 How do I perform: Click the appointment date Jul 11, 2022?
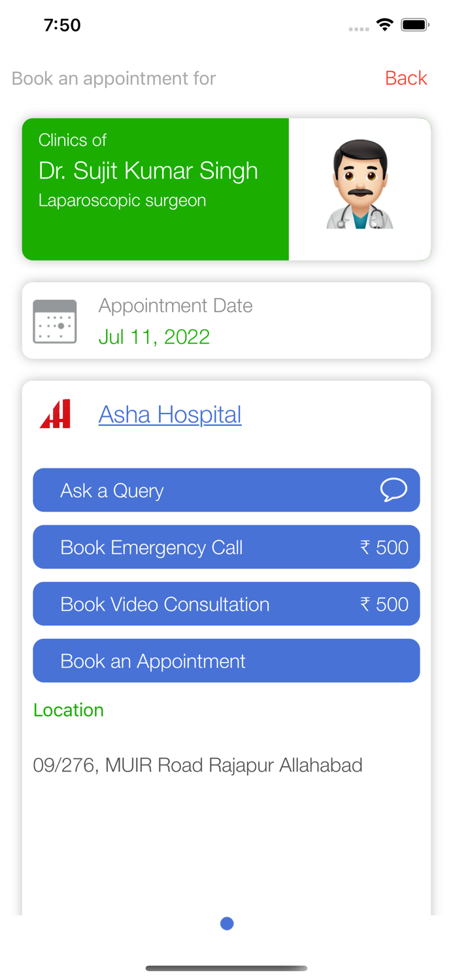click(154, 336)
